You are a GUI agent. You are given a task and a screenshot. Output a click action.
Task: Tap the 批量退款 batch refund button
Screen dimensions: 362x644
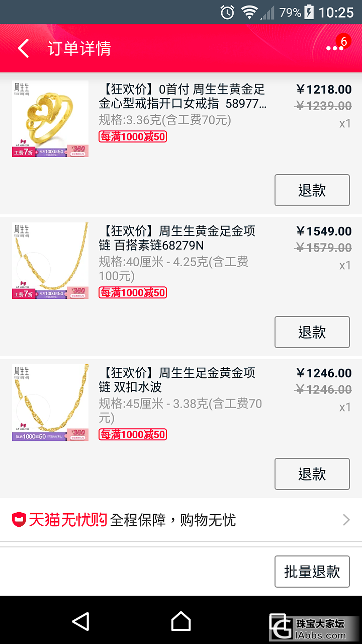coord(312,572)
